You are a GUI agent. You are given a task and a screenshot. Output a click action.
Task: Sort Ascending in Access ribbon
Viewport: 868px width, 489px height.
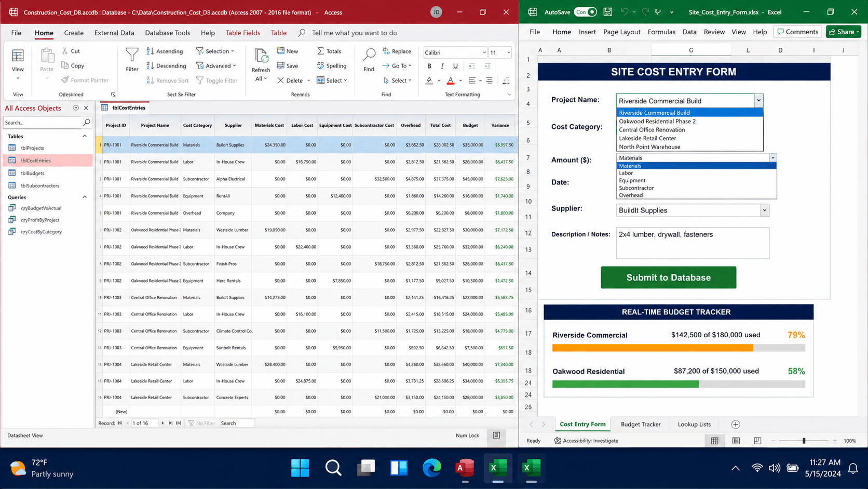tap(165, 51)
